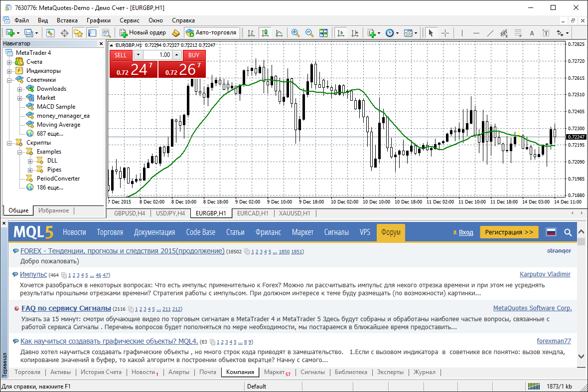Select the text label tool
Image resolution: width=588 pixels, height=392 pixels.
coord(532,33)
